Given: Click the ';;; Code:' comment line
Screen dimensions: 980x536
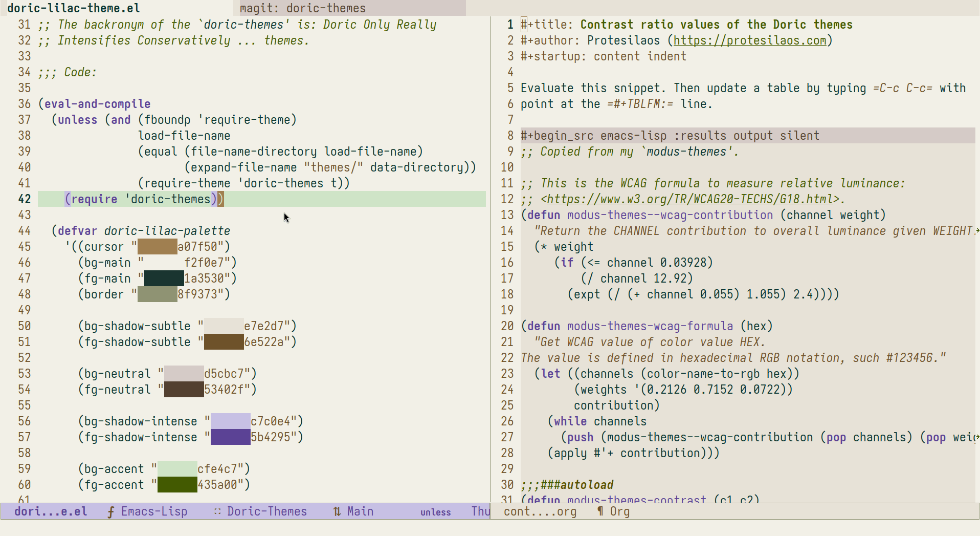Looking at the screenshot, I should pyautogui.click(x=67, y=72).
